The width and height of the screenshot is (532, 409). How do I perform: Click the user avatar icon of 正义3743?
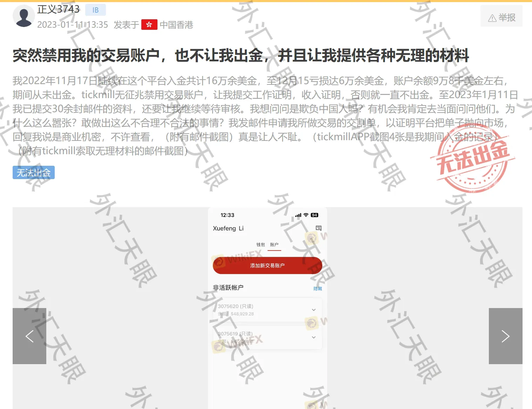point(24,16)
